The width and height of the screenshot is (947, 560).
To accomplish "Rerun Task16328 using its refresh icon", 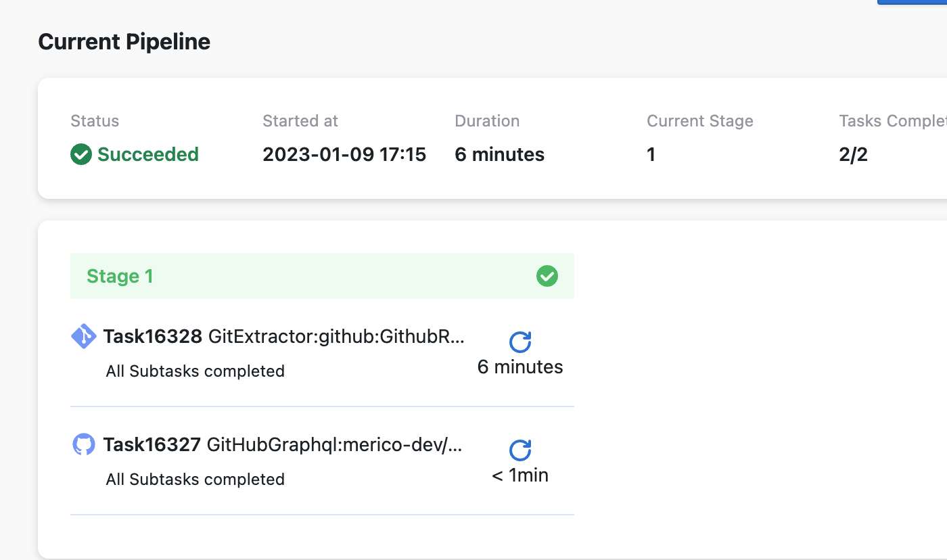I will tap(519, 342).
